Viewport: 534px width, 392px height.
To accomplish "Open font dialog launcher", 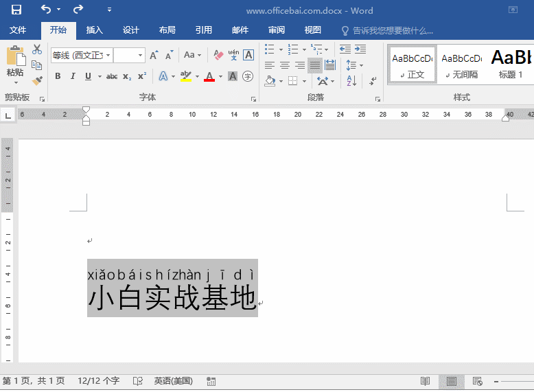I will [253, 99].
